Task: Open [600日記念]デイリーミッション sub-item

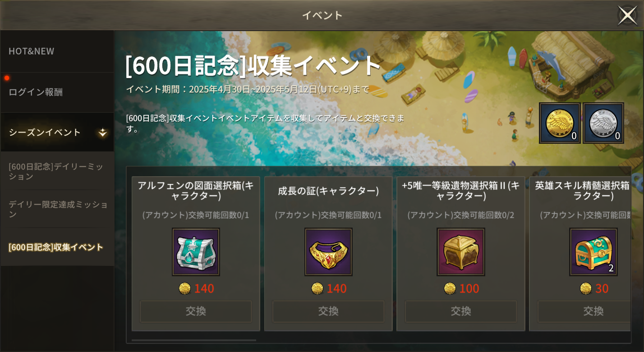Action: pyautogui.click(x=57, y=171)
